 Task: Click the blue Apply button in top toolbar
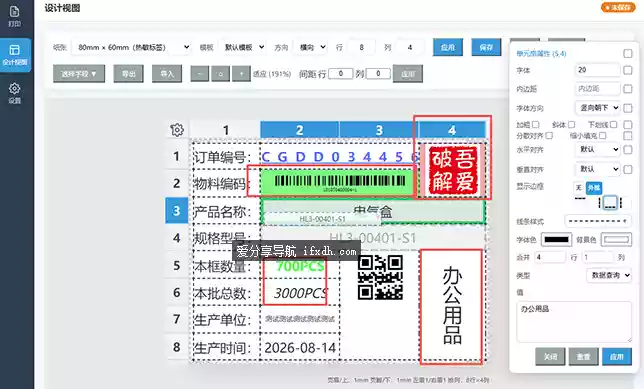pos(448,47)
